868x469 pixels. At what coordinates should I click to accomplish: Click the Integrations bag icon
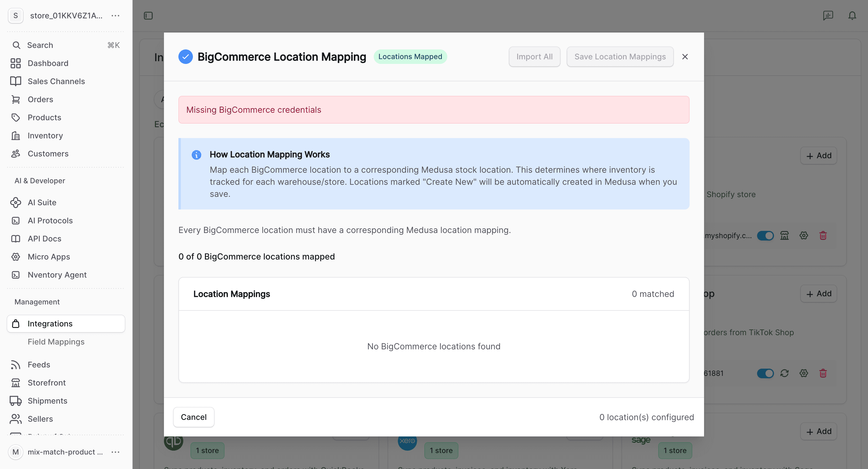tap(15, 324)
